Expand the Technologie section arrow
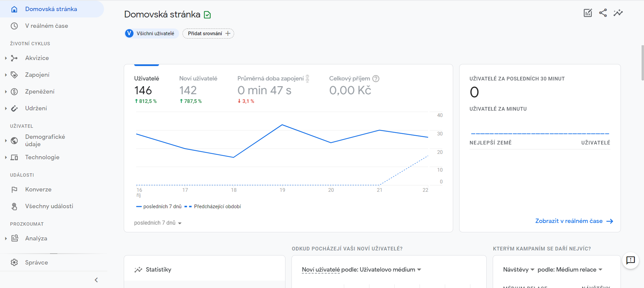The width and height of the screenshot is (644, 288). pos(6,157)
